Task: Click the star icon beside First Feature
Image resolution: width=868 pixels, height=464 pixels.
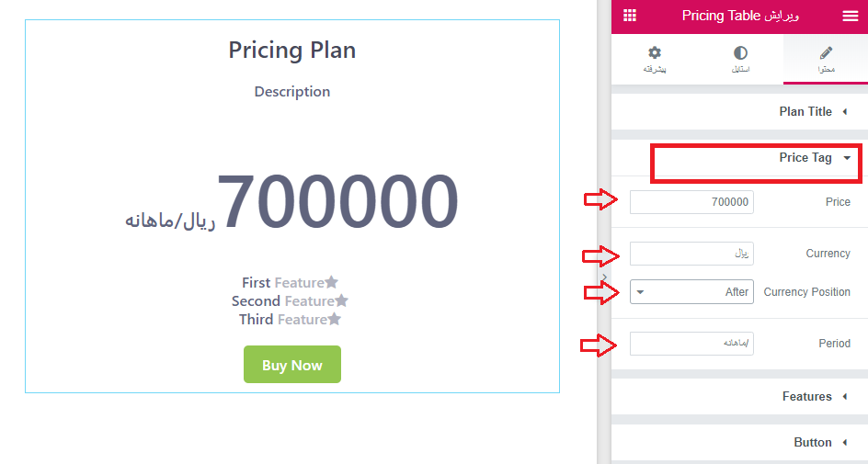Action: click(x=331, y=282)
